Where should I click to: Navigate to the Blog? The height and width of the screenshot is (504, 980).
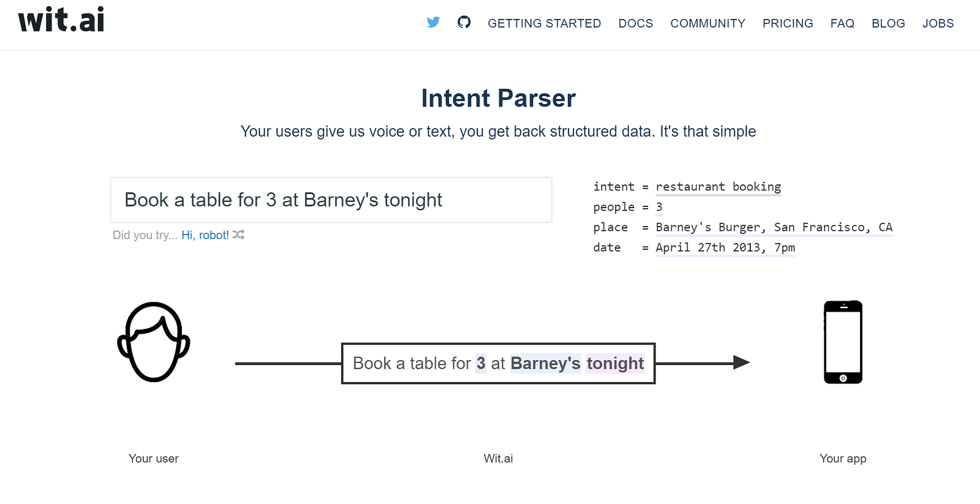tap(888, 23)
